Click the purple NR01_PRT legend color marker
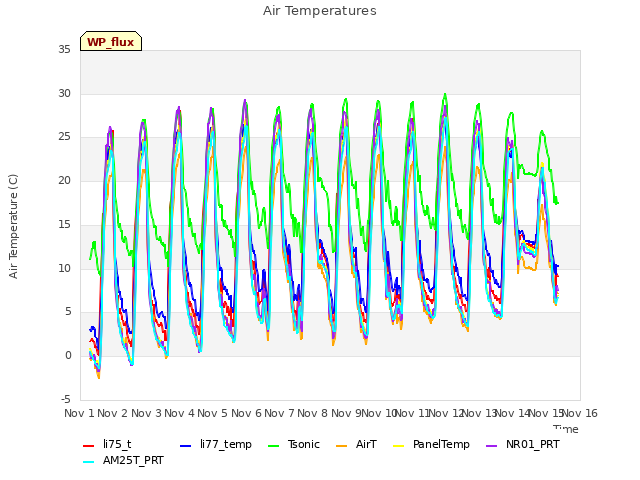This screenshot has width=640, height=480. coord(492,446)
